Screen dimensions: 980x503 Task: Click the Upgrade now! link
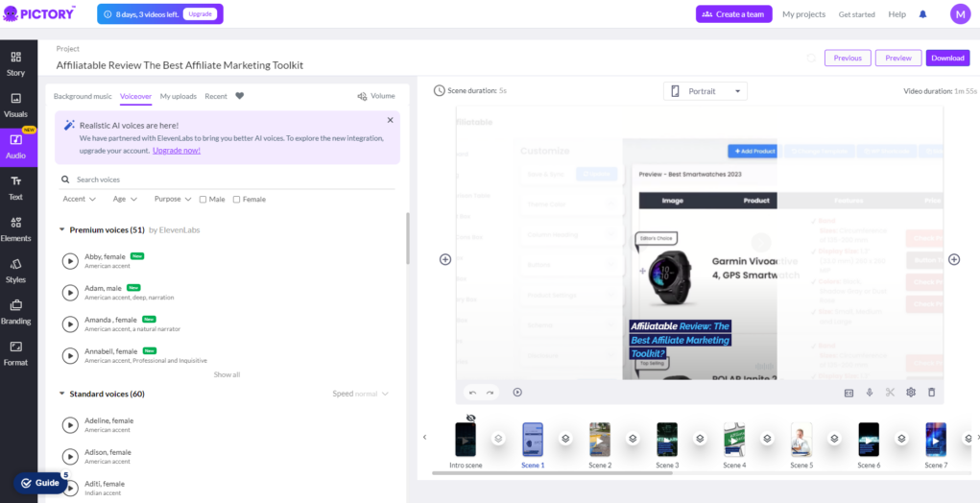pos(177,151)
